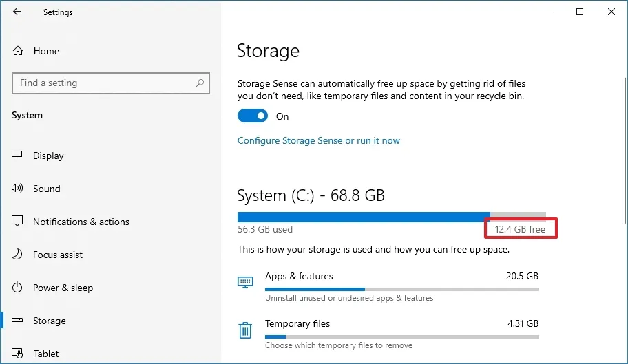628x364 pixels.
Task: Go to Display settings
Action: coord(48,156)
